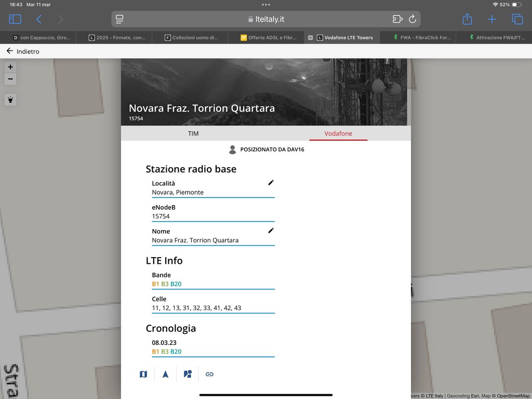Viewport: 532px width, 399px height.
Task: Click the shapes icon in bottom toolbar
Action: click(188, 374)
